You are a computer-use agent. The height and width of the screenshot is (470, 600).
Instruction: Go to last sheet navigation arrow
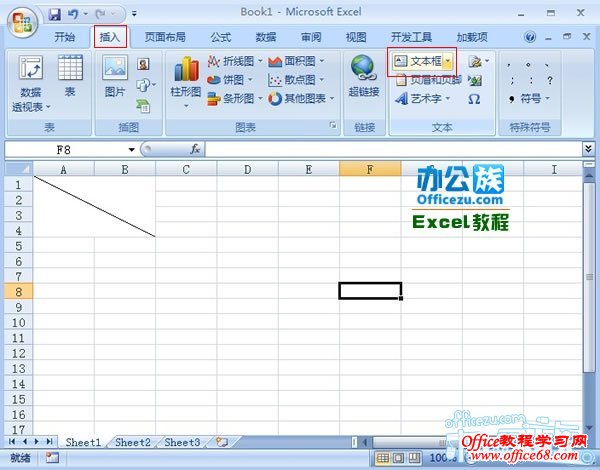pos(49,442)
